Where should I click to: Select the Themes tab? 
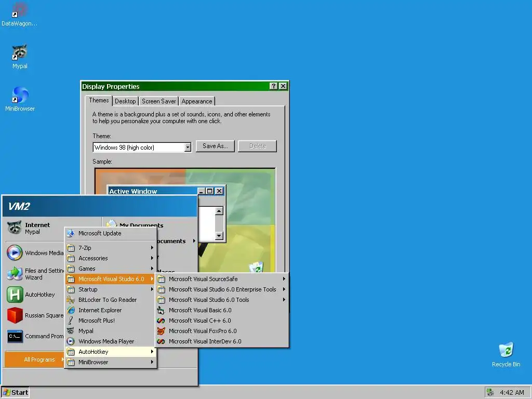[x=99, y=100]
